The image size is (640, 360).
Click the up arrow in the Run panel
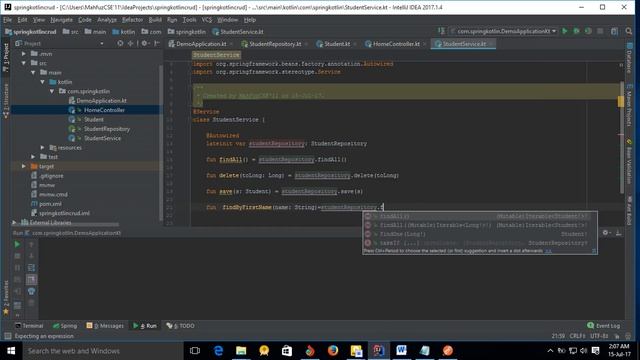coord(31,244)
